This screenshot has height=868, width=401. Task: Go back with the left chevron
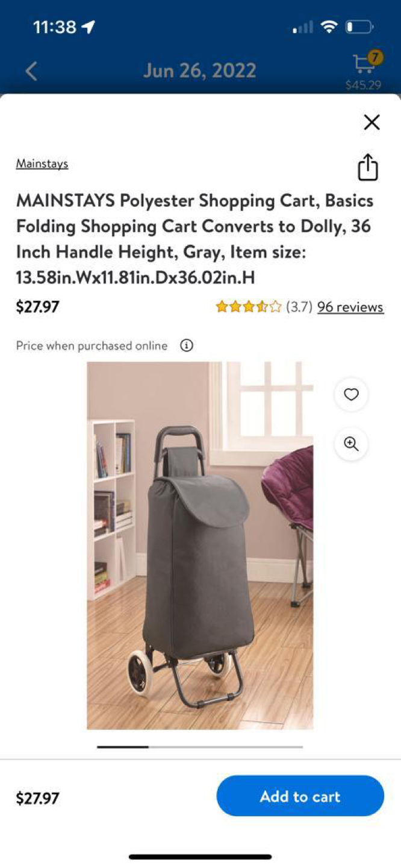(31, 71)
